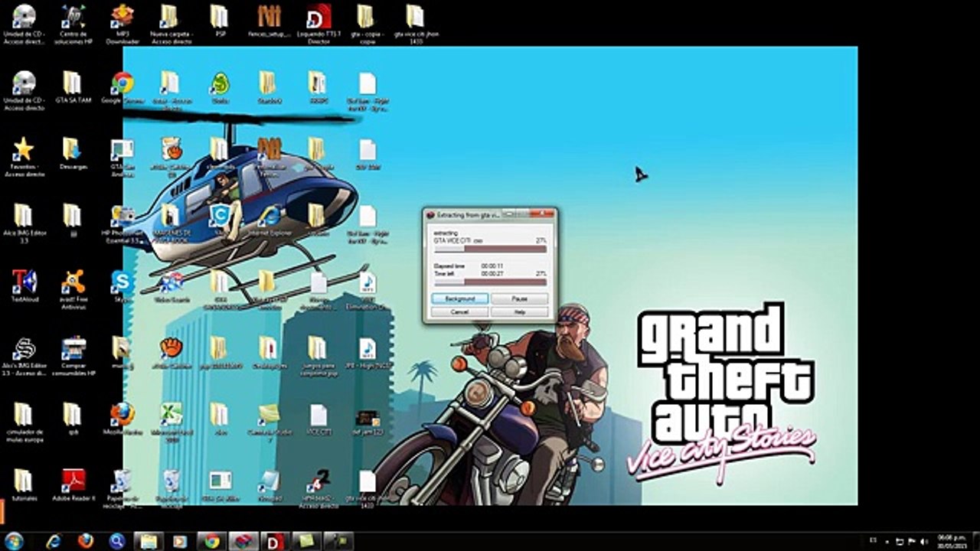Click Internet Explorer in the taskbar
The image size is (980, 551).
click(54, 541)
